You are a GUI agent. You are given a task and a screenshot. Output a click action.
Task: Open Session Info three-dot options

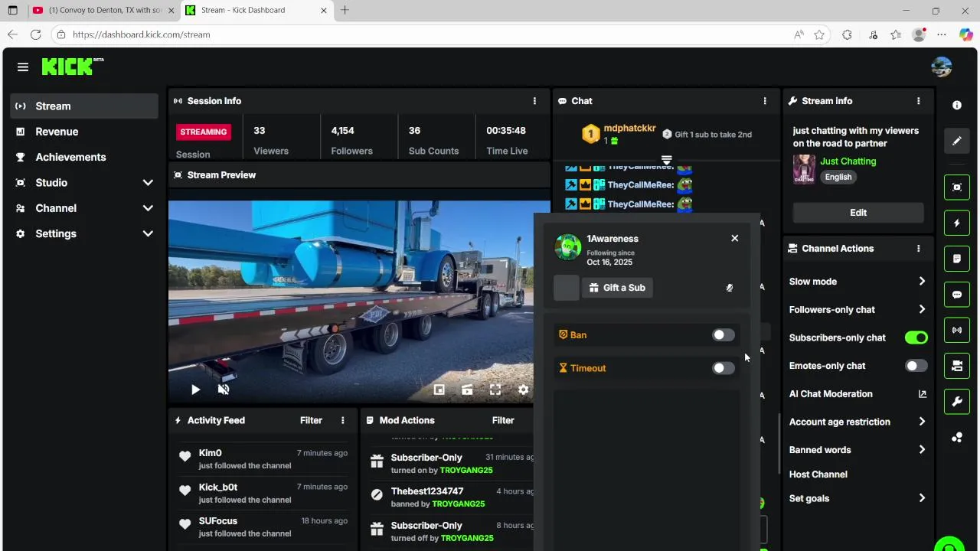[x=534, y=101]
